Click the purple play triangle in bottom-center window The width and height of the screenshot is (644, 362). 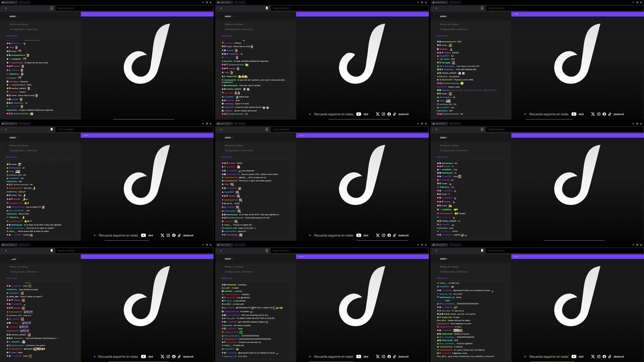click(310, 357)
